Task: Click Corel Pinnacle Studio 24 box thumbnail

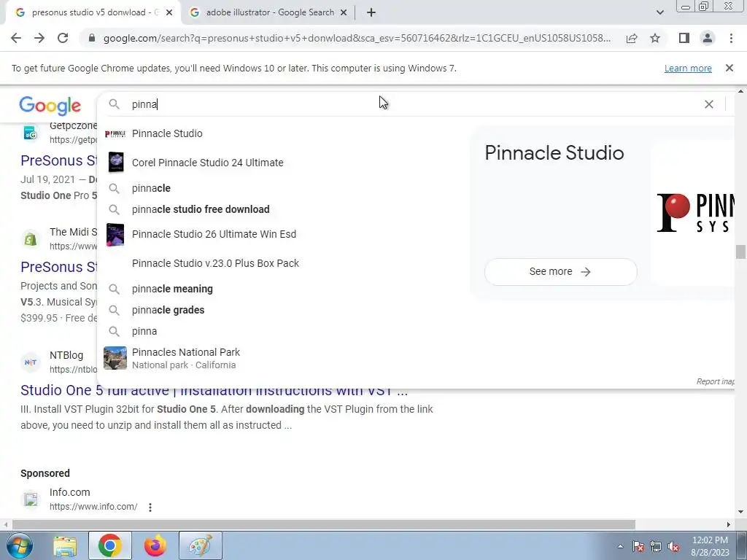Action: point(115,163)
